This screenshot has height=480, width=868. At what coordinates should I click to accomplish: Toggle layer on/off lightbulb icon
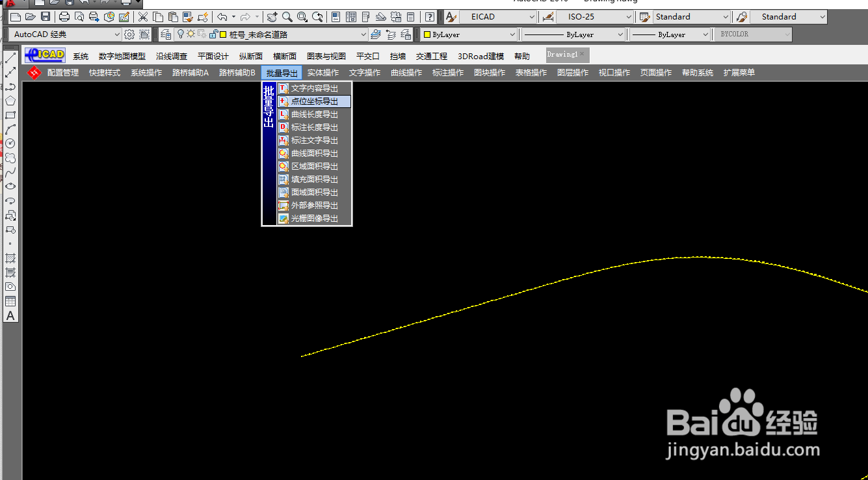point(181,34)
